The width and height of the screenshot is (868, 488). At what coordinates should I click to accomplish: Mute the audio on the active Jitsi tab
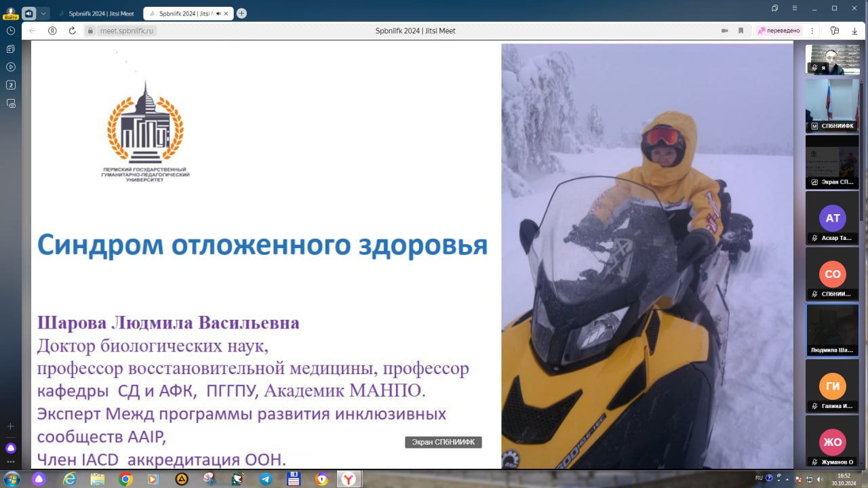point(219,14)
